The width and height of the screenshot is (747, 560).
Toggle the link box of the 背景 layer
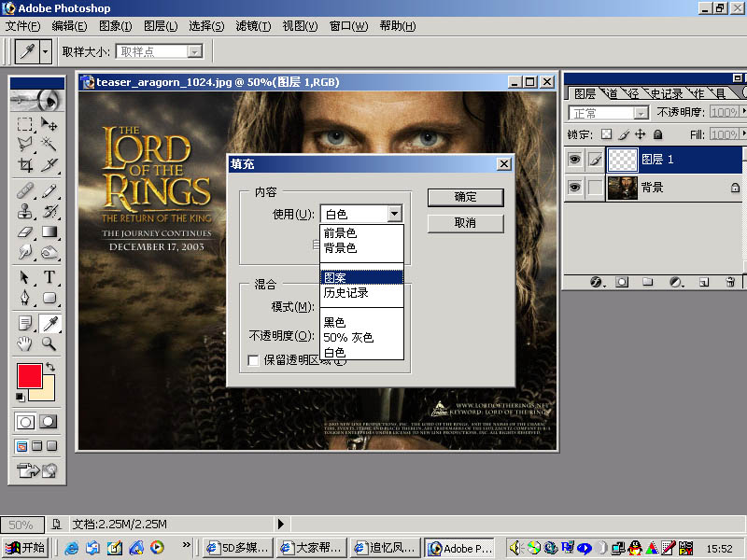coord(595,188)
